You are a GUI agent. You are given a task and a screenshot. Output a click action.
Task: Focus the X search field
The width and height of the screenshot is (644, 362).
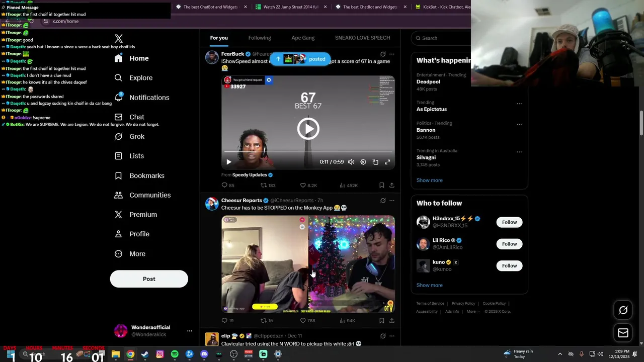coord(441,38)
